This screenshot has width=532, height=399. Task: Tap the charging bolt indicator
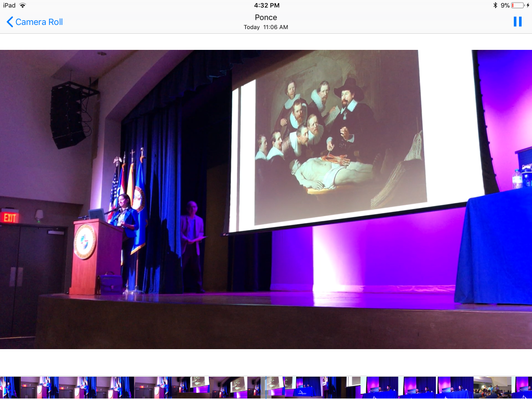(x=528, y=5)
